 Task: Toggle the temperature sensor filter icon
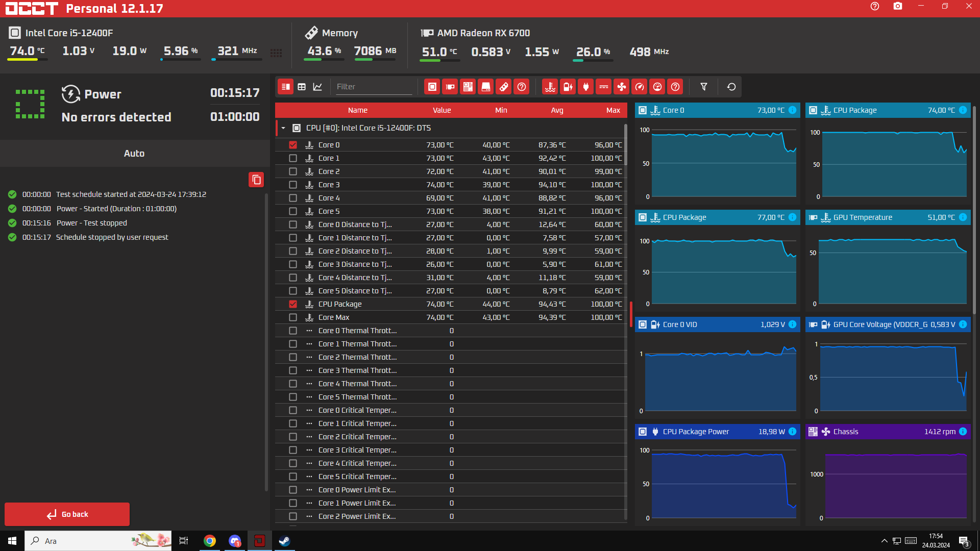(x=550, y=87)
